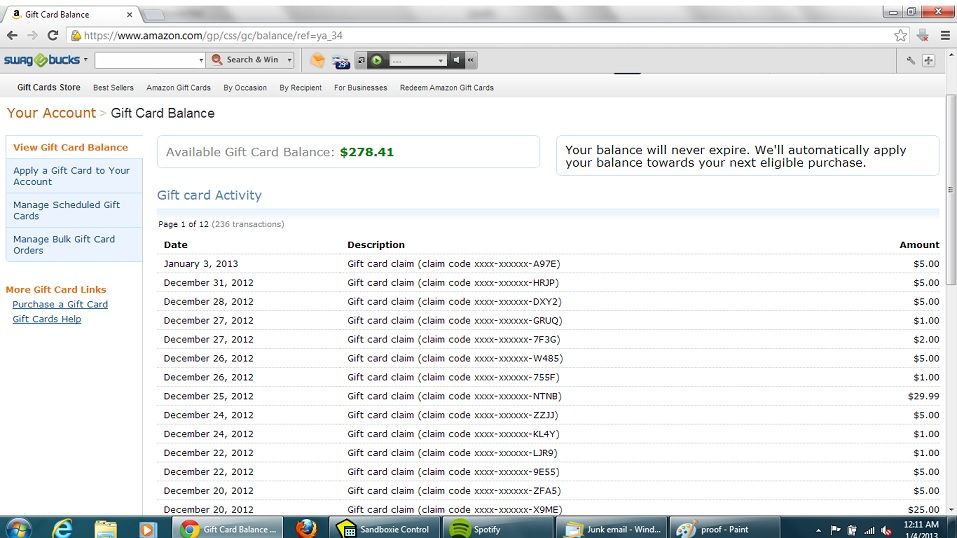
Task: Click the claim code ending X9ME
Action: tap(455, 510)
